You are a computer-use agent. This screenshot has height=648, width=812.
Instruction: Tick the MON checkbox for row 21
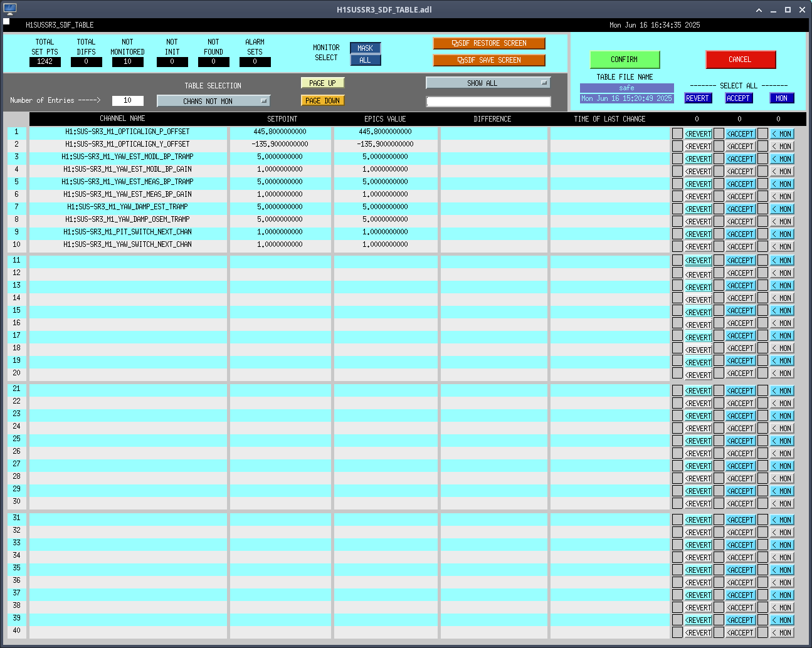click(x=762, y=390)
